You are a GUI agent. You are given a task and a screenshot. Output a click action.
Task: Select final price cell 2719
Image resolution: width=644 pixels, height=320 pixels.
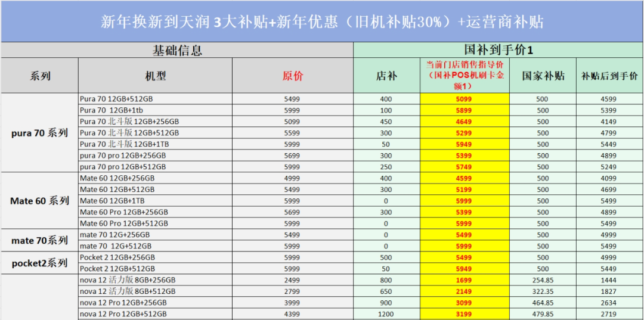tap(610, 314)
